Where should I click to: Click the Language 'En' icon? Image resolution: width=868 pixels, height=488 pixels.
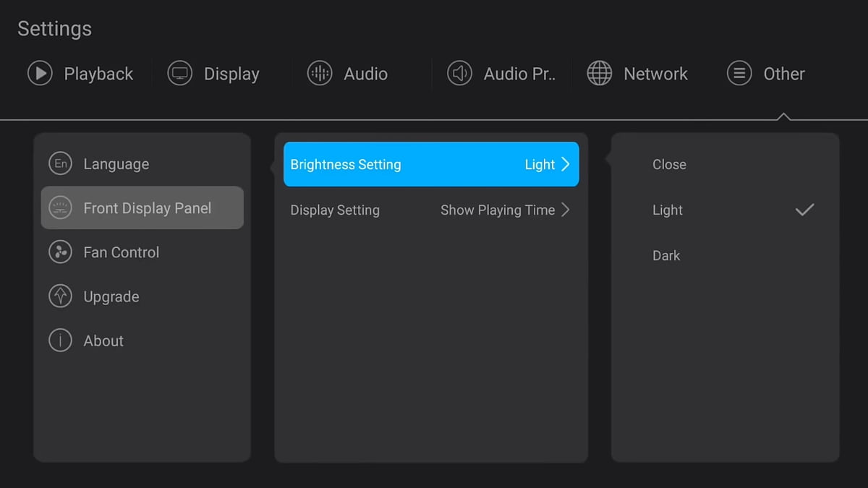[61, 164]
